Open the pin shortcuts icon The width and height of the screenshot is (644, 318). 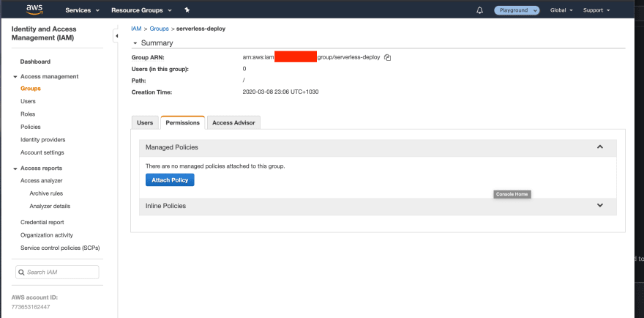click(187, 10)
